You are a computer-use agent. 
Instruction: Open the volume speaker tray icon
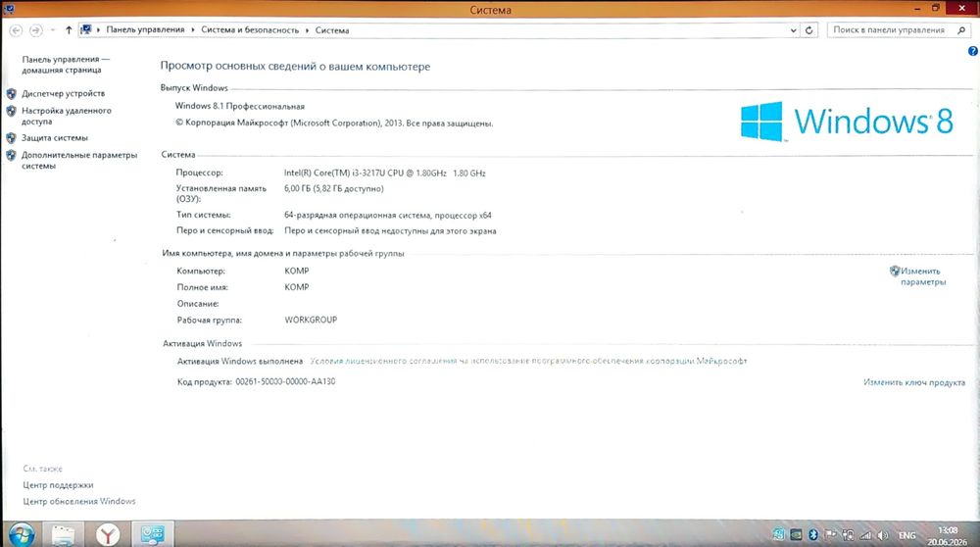tap(883, 535)
